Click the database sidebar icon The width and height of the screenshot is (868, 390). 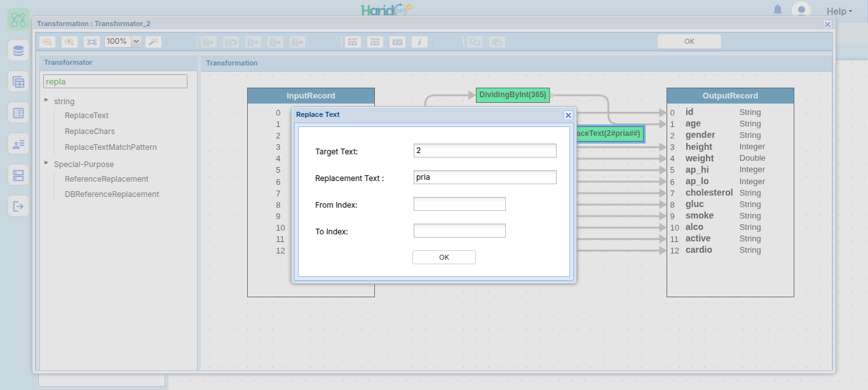(18, 50)
